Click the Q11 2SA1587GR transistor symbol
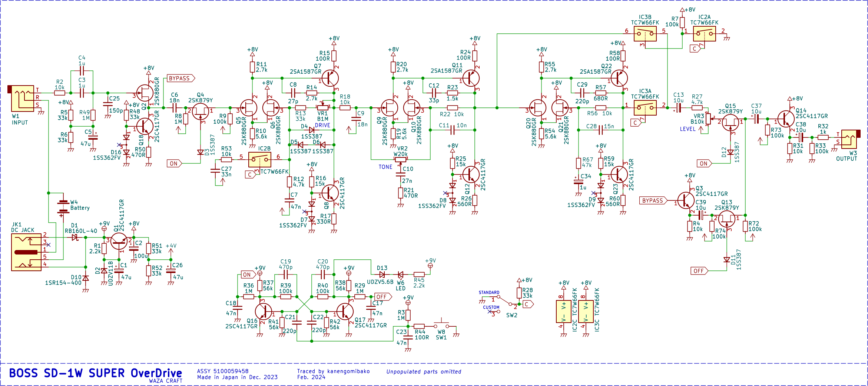868x386 pixels. click(x=471, y=78)
